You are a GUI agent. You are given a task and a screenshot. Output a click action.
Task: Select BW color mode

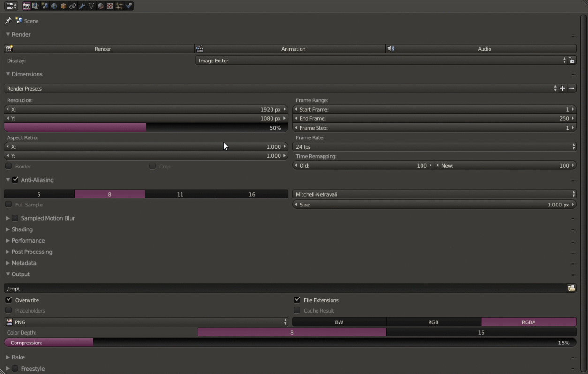pos(339,322)
